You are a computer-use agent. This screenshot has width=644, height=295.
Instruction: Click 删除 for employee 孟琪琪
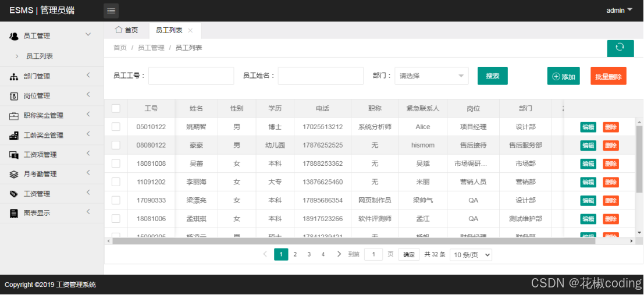pyautogui.click(x=611, y=219)
